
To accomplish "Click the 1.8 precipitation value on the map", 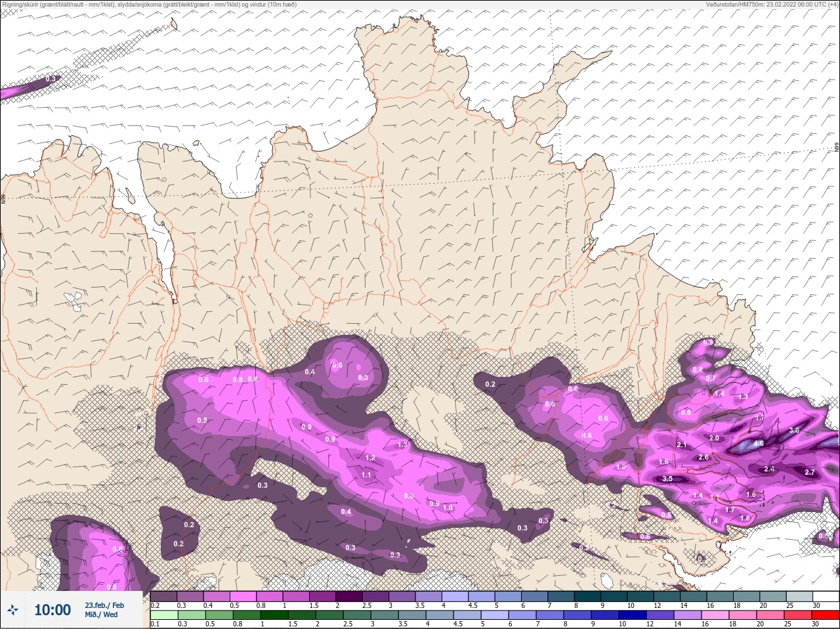I will click(x=751, y=494).
